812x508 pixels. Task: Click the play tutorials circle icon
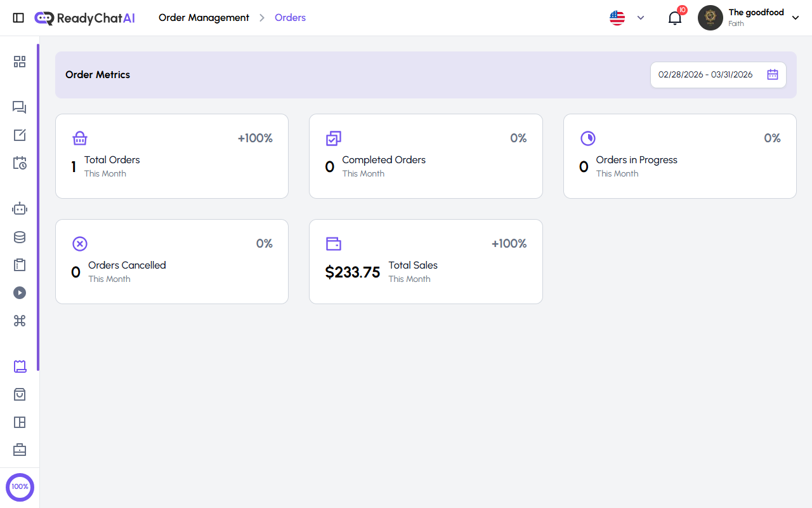(x=20, y=293)
